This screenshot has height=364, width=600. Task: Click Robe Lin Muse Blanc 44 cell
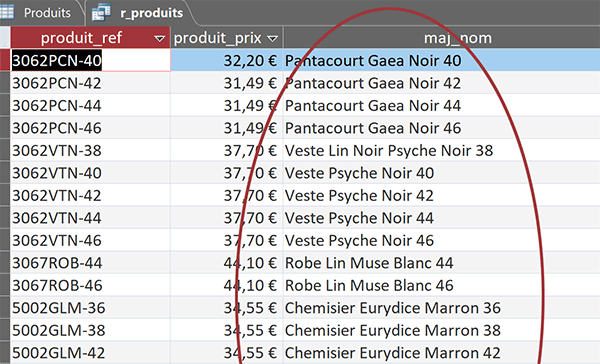click(x=442, y=263)
